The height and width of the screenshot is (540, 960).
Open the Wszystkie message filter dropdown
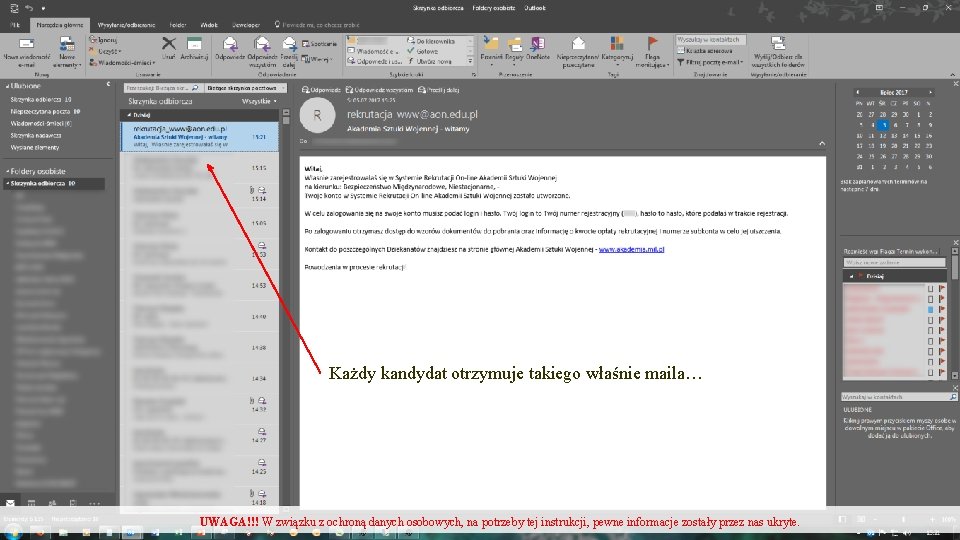coord(259,101)
